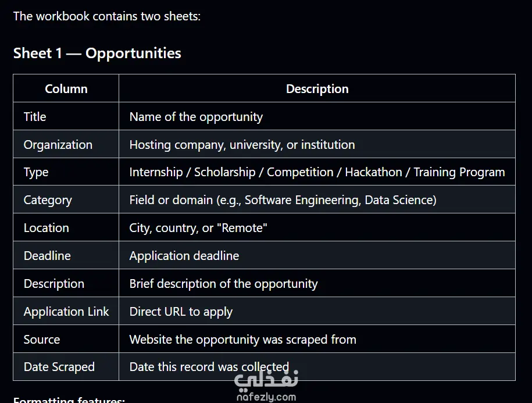Select the Source row label
Screen dimensions: 532x403
click(66, 339)
